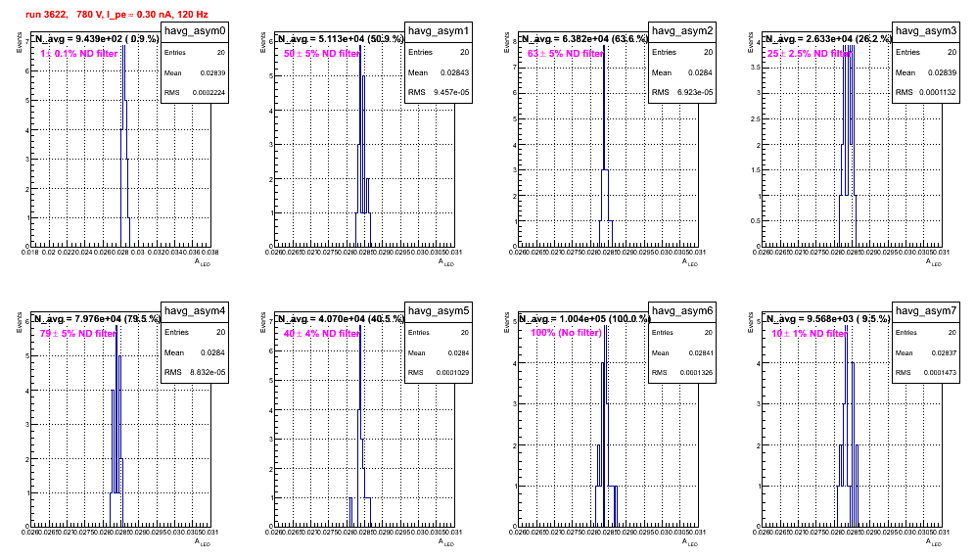
Task: Click the N_avg = 9.439e+02 label
Action: click(96, 38)
